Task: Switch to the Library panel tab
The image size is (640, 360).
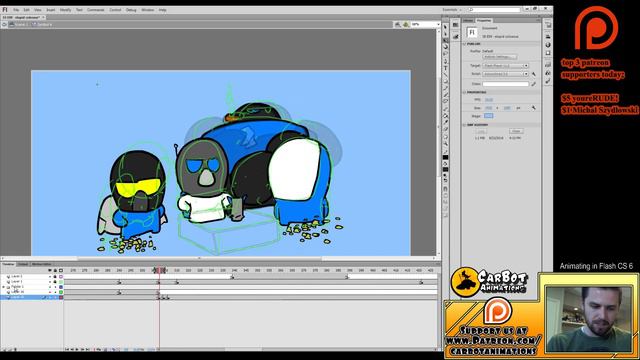Action: click(468, 20)
